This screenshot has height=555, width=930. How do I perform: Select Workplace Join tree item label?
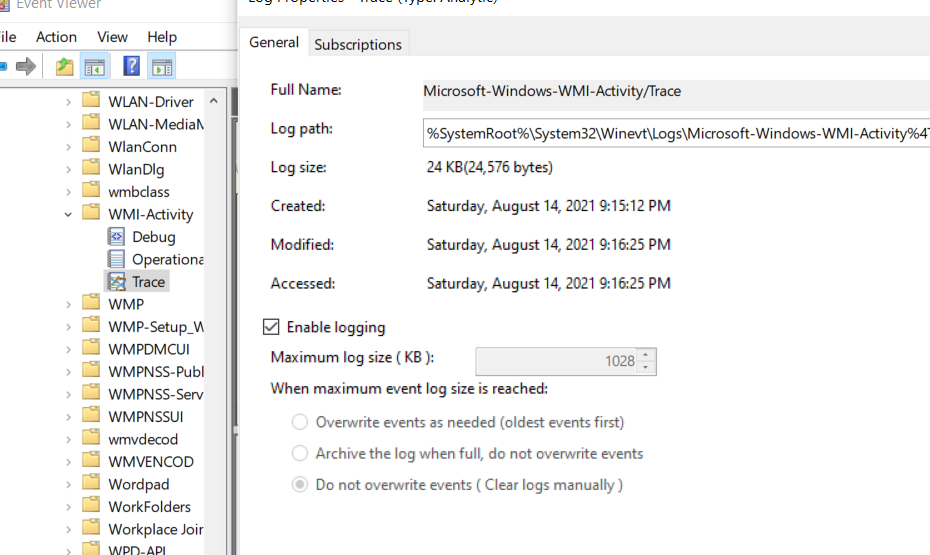click(x=156, y=529)
